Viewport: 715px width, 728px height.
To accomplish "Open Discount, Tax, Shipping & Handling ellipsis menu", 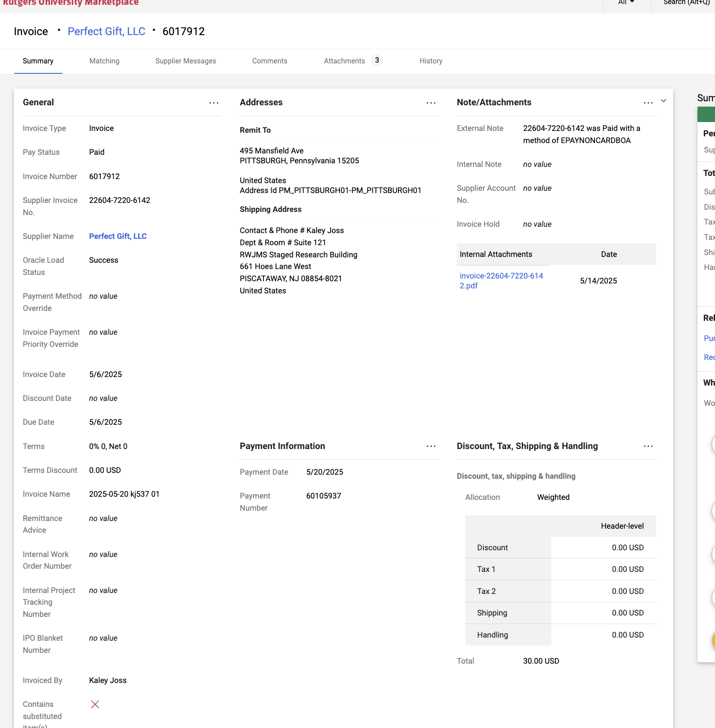I will [648, 446].
